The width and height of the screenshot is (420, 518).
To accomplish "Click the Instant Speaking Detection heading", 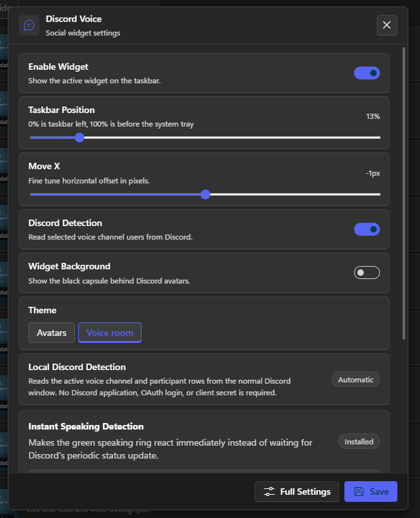I will [x=86, y=426].
